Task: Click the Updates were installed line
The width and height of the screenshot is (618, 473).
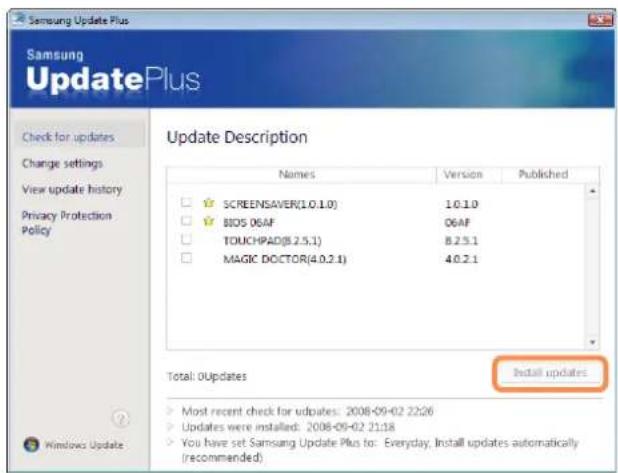Action: click(x=288, y=427)
